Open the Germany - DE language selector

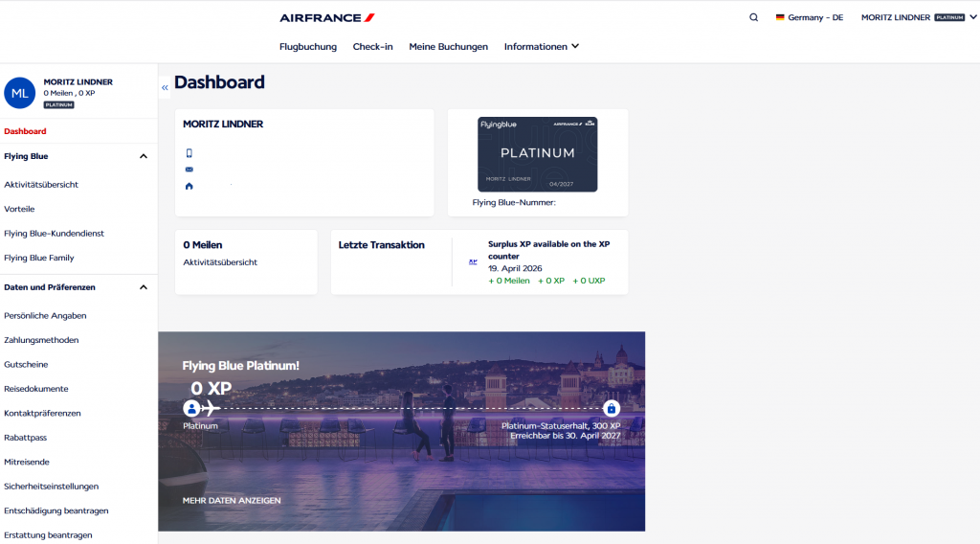tap(810, 17)
